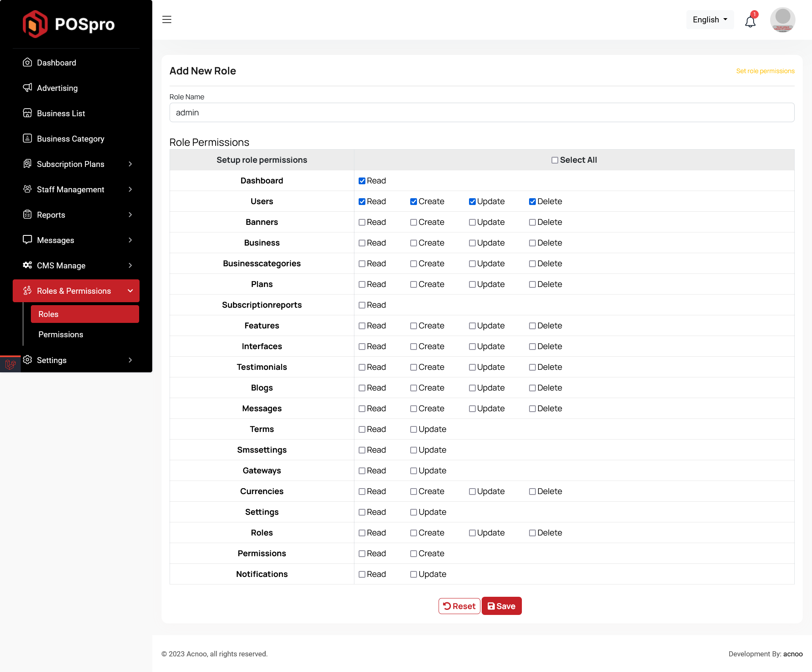Open the Business Category menu item
Screen dimensions: 812x672
tap(70, 139)
